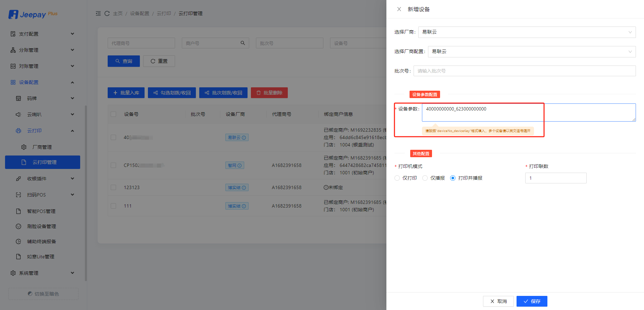Click the Jeepay Plus logo
The height and width of the screenshot is (310, 644).
pyautogui.click(x=33, y=14)
